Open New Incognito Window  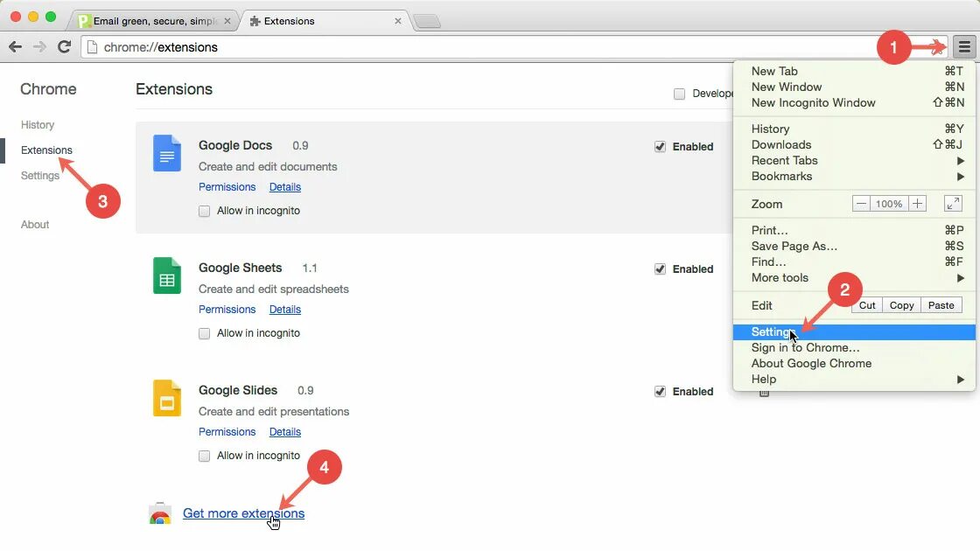tap(854, 102)
